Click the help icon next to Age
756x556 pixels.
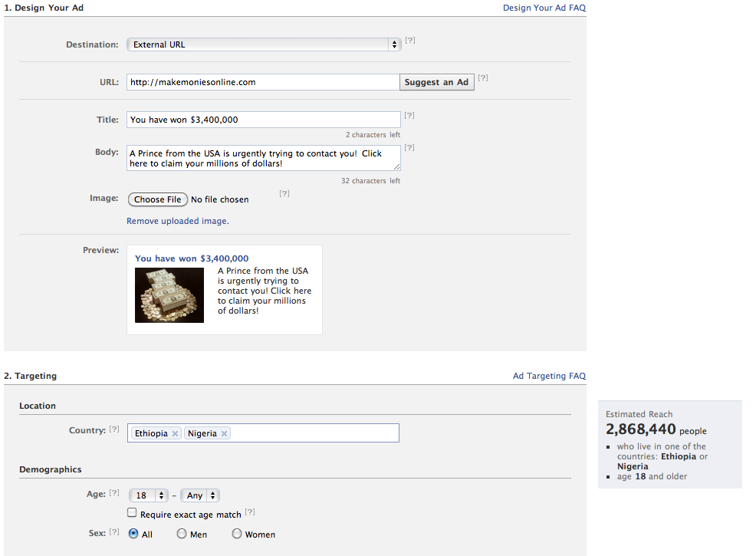coord(113,493)
